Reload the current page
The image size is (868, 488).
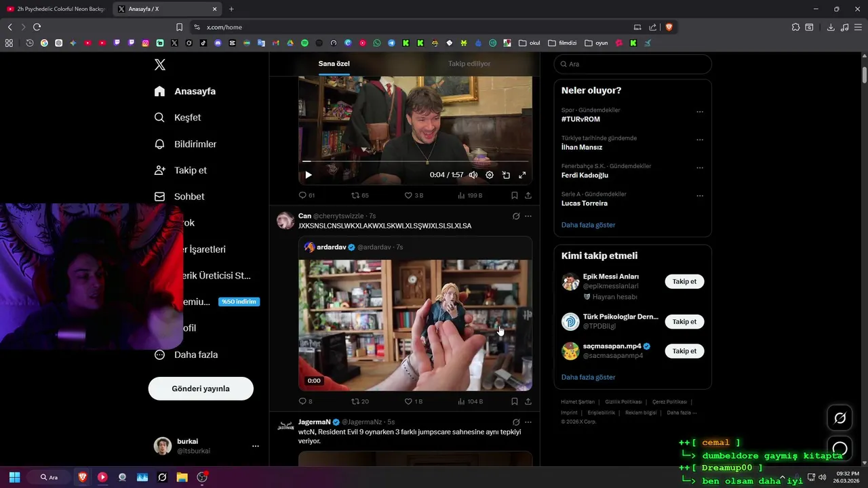pyautogui.click(x=37, y=27)
